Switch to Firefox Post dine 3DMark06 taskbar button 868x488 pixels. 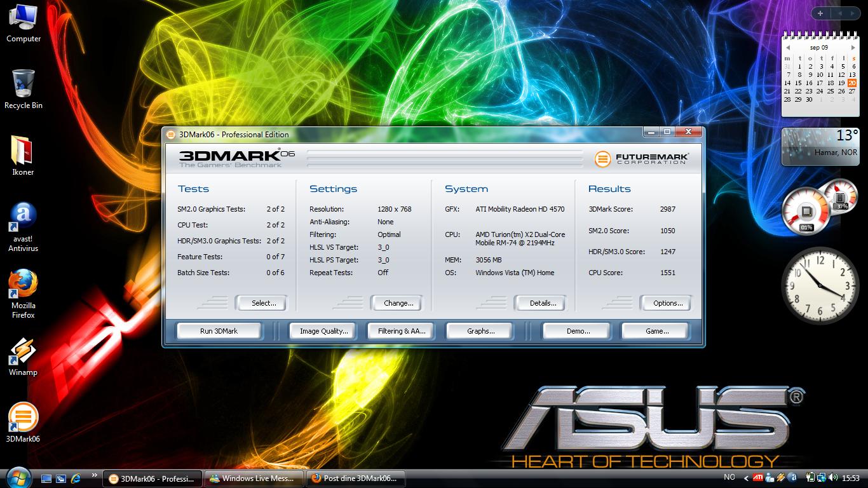(356, 478)
